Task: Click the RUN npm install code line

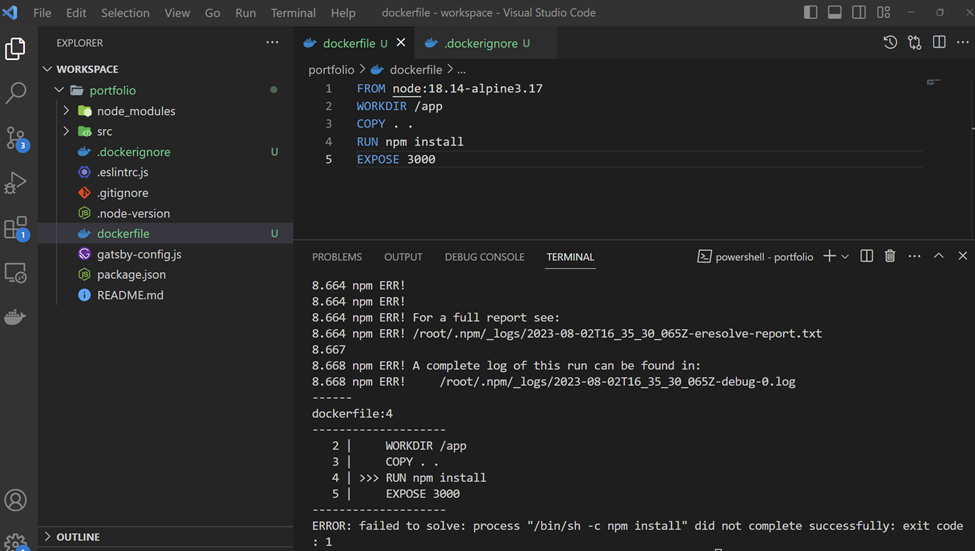Action: (x=410, y=142)
